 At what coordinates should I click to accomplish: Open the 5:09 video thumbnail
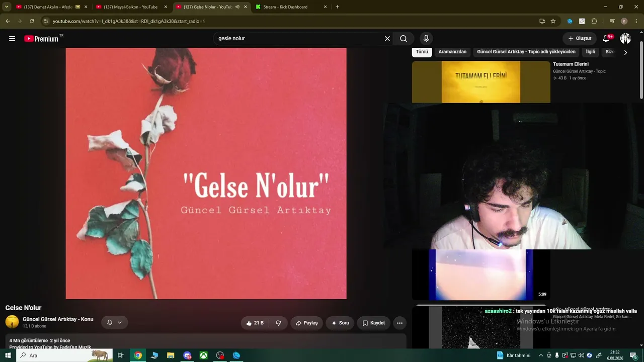coord(481,275)
